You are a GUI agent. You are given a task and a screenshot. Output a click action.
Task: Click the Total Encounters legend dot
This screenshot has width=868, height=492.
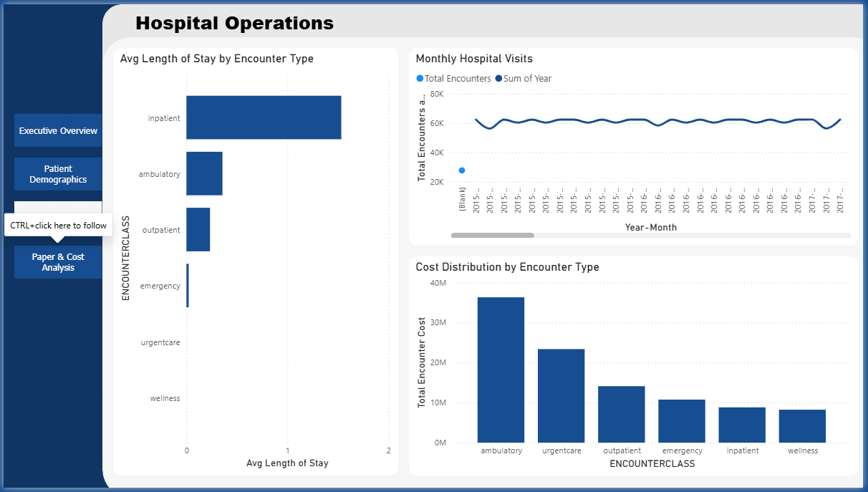click(x=420, y=79)
